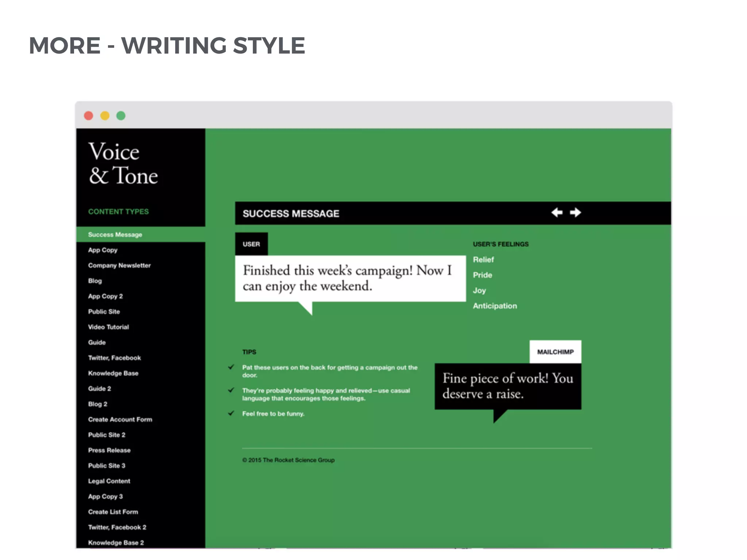Image resolution: width=747 pixels, height=560 pixels.
Task: Click the Pride feeling
Action: (x=482, y=275)
